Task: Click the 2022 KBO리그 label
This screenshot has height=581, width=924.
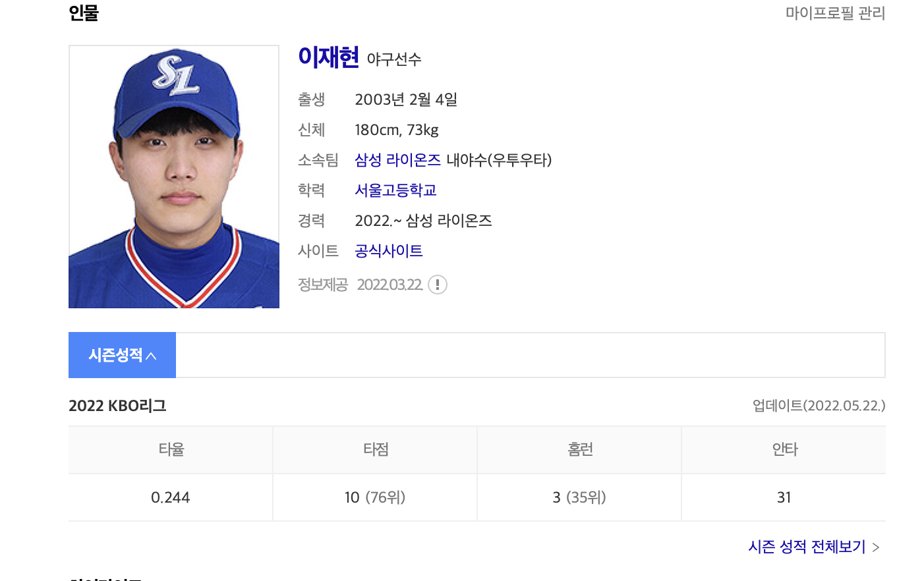Action: (x=117, y=406)
